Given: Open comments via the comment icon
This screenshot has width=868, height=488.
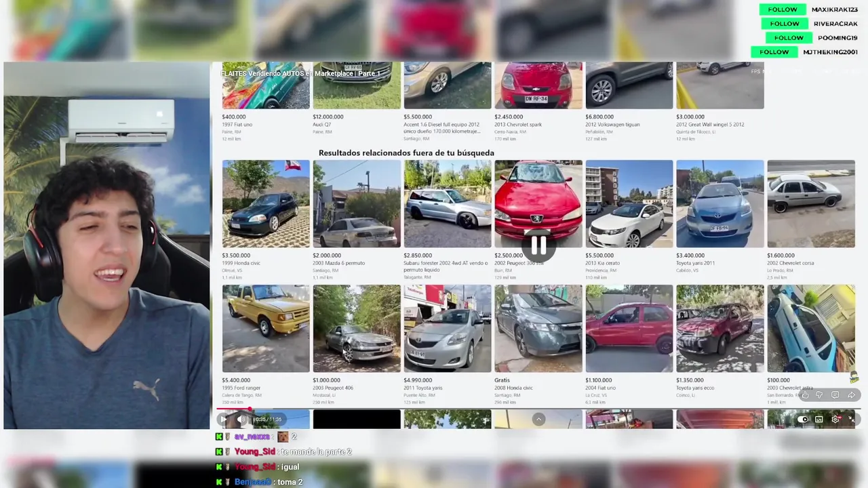Looking at the screenshot, I should tap(835, 395).
